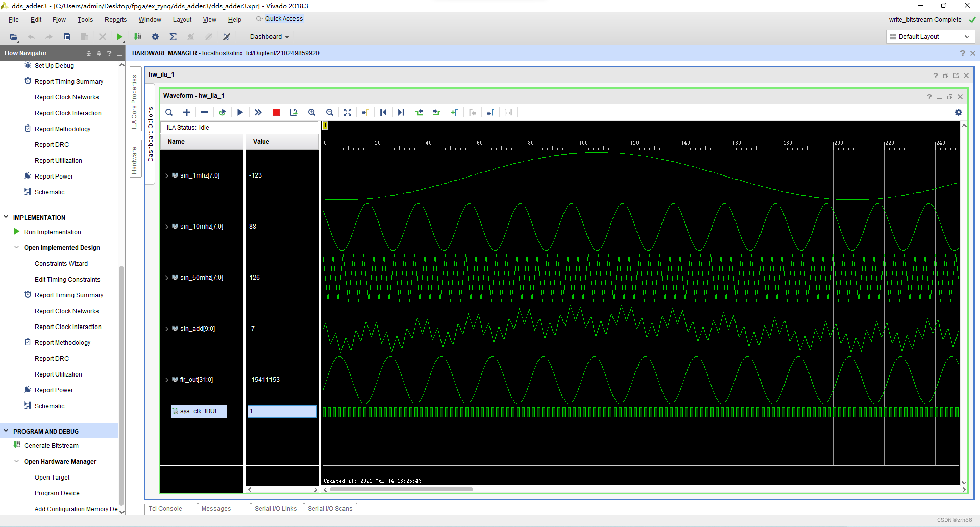Click Expand All icon in Flow Navigator header

click(x=99, y=53)
